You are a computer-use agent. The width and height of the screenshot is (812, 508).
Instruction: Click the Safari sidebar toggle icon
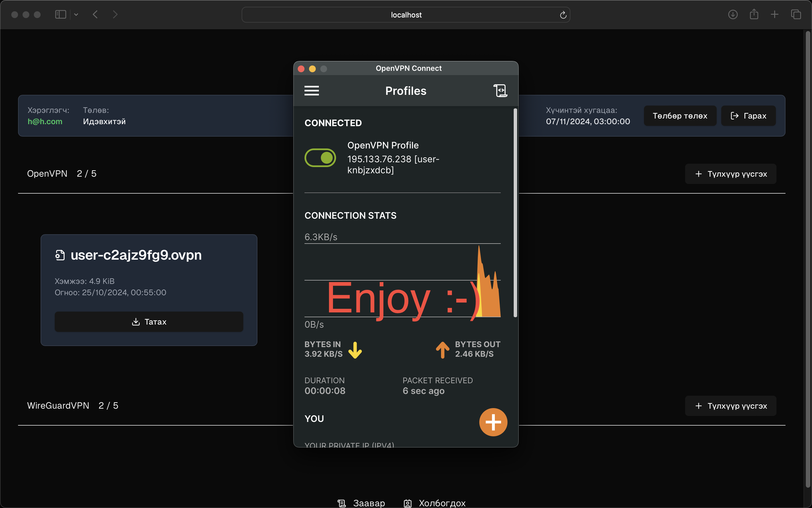(x=60, y=14)
